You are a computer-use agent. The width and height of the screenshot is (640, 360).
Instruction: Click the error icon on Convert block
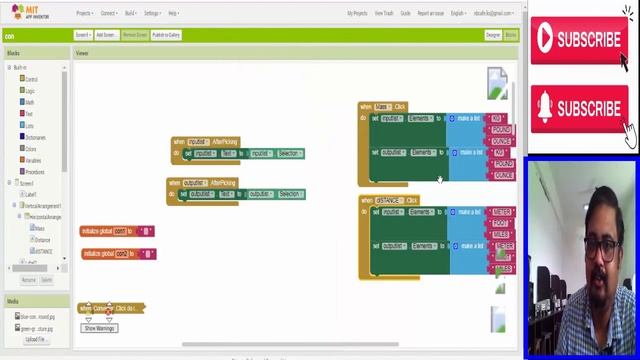(108, 311)
